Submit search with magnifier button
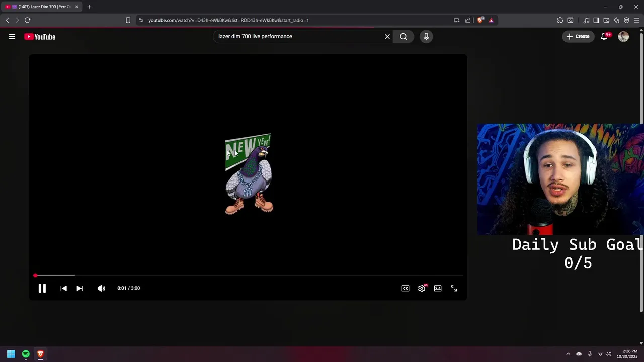Image resolution: width=644 pixels, height=362 pixels. pyautogui.click(x=404, y=36)
